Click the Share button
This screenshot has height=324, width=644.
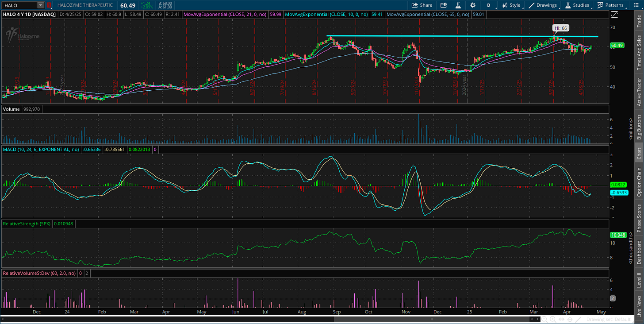(x=422, y=5)
